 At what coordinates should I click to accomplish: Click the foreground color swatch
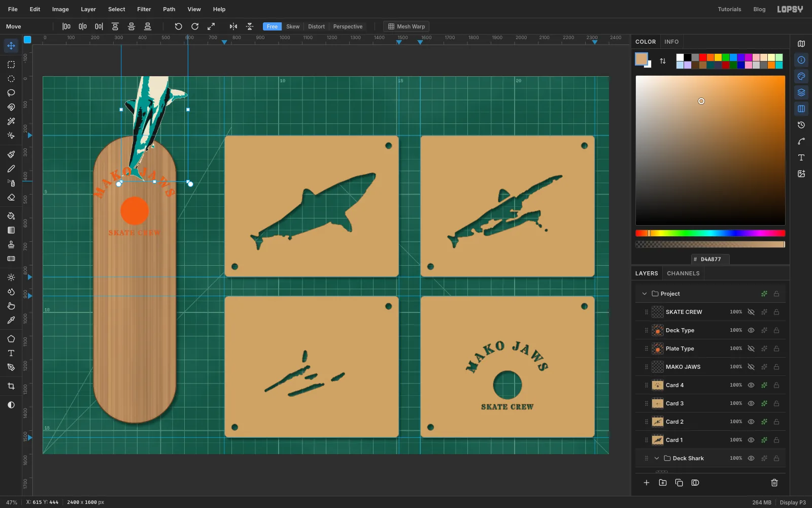point(641,59)
